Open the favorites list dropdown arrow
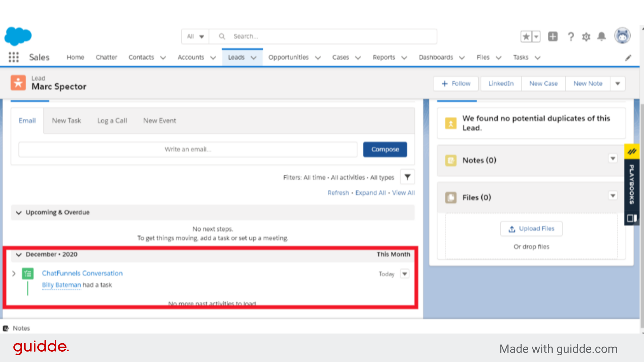The height and width of the screenshot is (362, 644). (536, 36)
